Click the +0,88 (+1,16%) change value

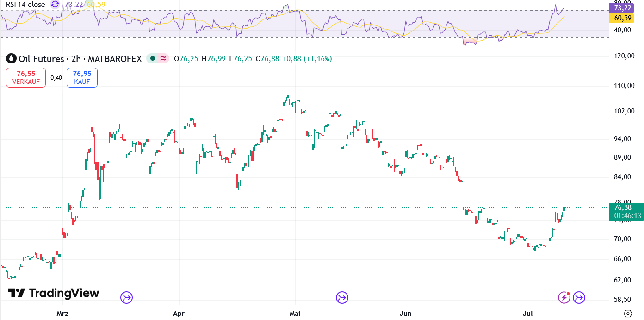pos(307,59)
